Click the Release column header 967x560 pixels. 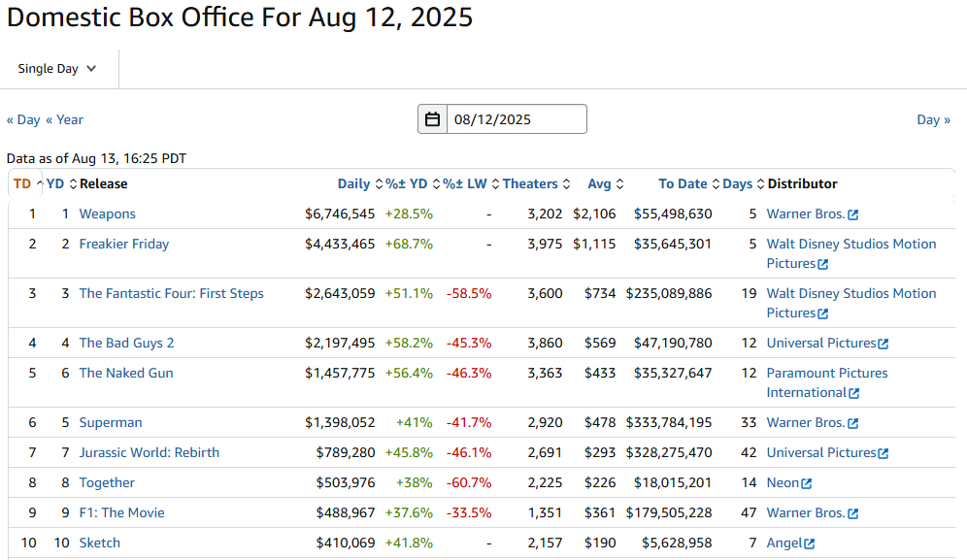tap(104, 183)
